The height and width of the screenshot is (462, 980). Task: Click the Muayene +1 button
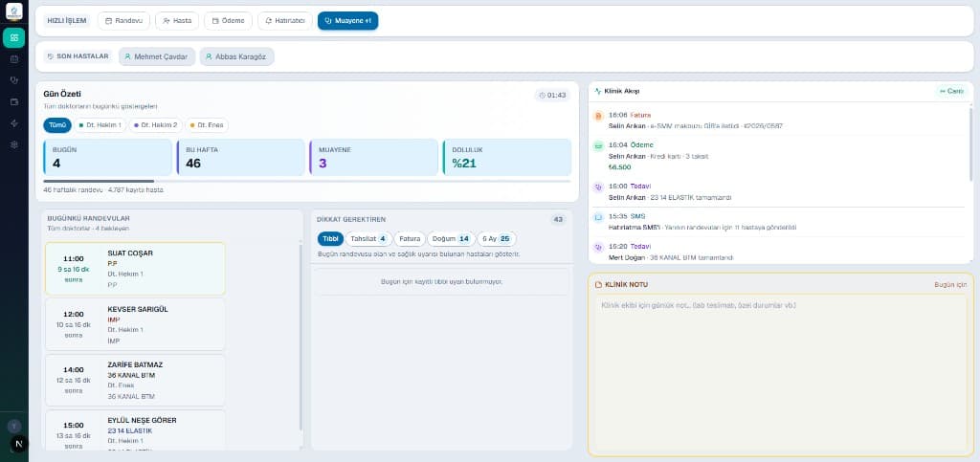[347, 21]
